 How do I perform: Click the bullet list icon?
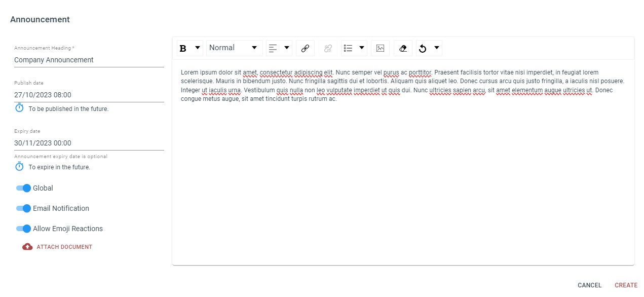348,48
